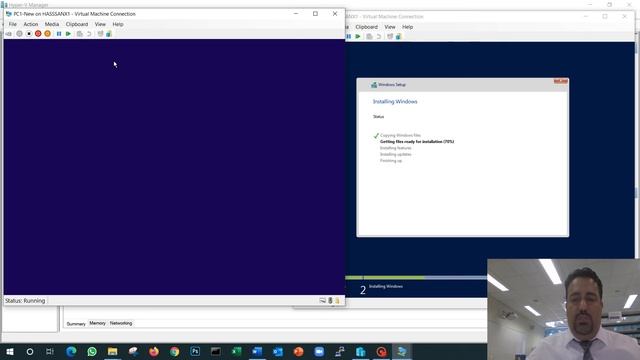Click 'Installing Windows' heading in setup dialog
The image size is (640, 360).
(x=395, y=102)
